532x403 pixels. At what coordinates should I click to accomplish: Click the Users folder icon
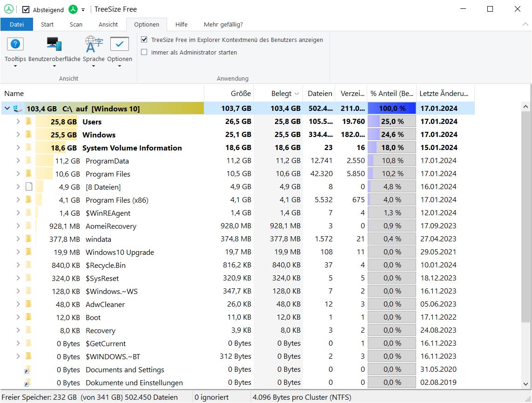[x=28, y=121]
